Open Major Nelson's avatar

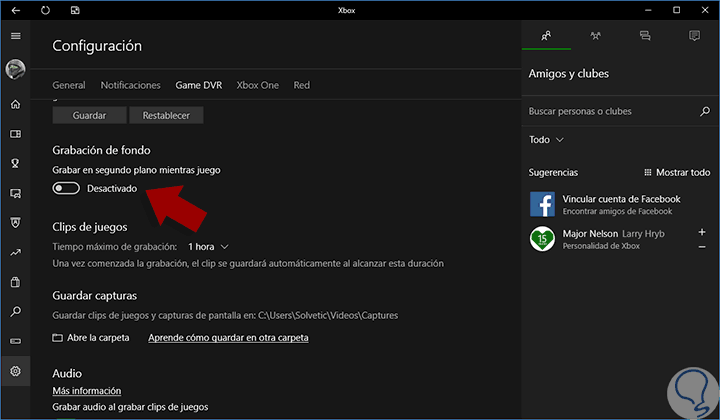[542, 239]
